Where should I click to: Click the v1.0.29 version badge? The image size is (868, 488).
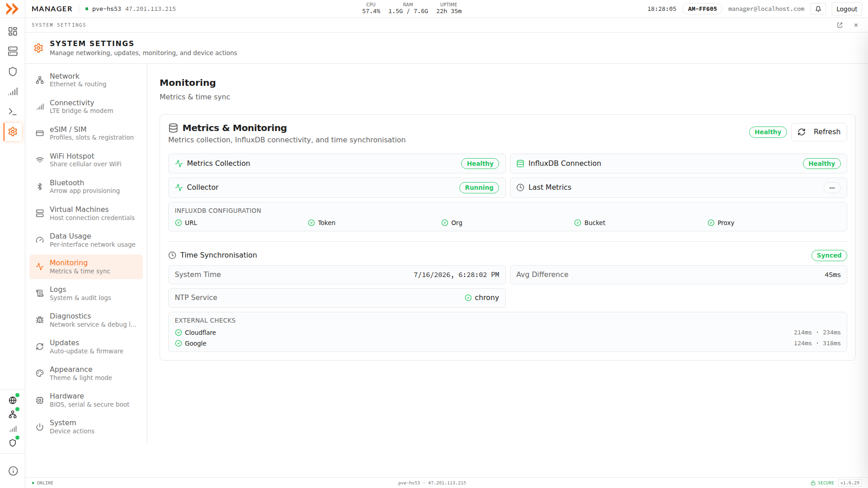849,483
